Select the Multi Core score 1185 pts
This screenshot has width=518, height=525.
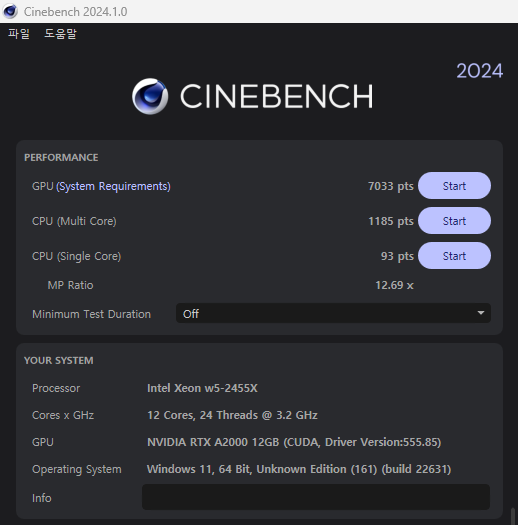391,221
